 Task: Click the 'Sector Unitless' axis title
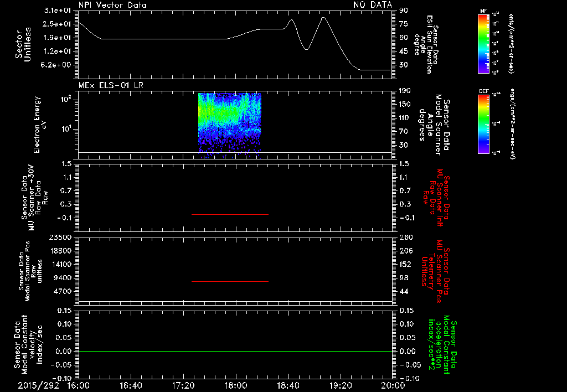23,44
